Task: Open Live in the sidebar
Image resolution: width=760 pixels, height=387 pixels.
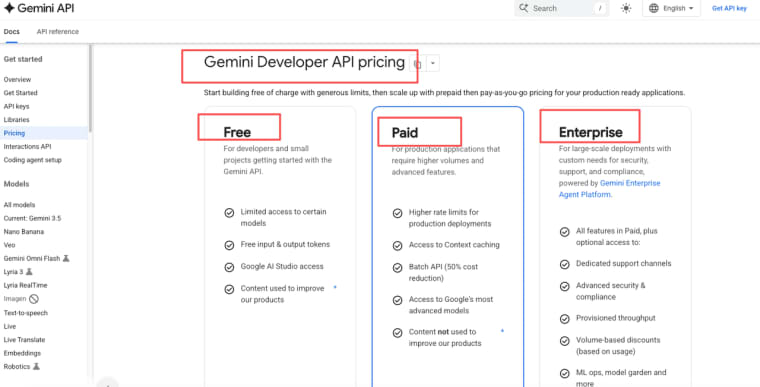Action: pyautogui.click(x=10, y=326)
